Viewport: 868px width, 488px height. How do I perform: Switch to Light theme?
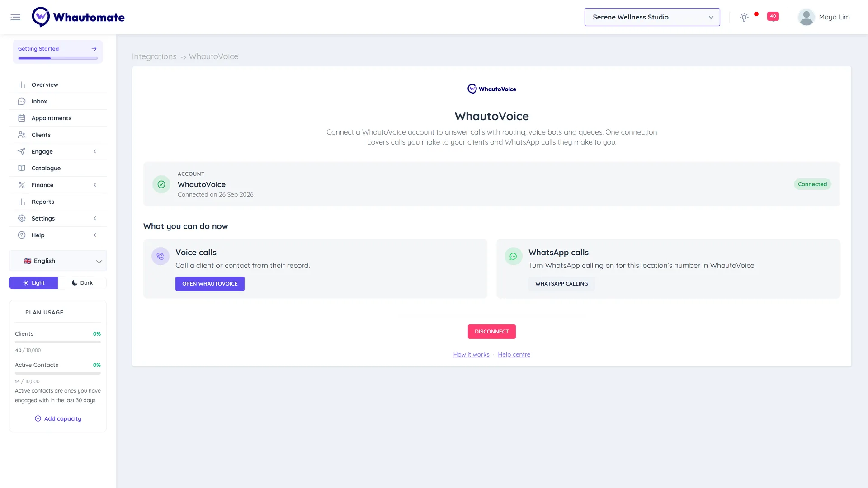tap(33, 283)
